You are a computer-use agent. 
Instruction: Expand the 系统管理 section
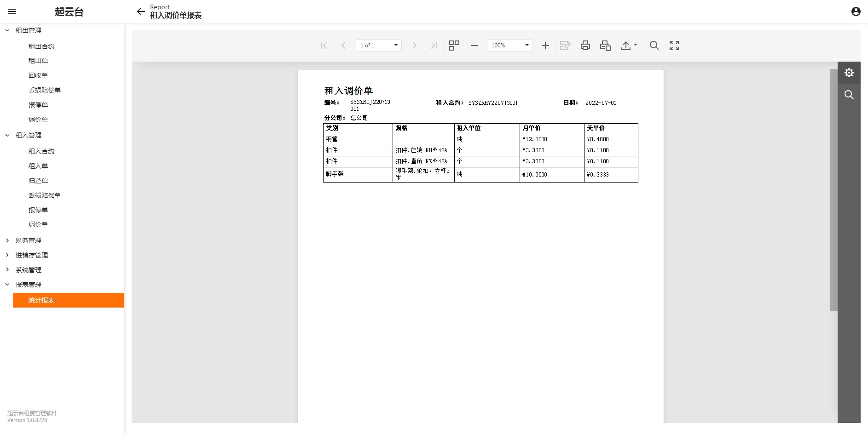[7, 270]
